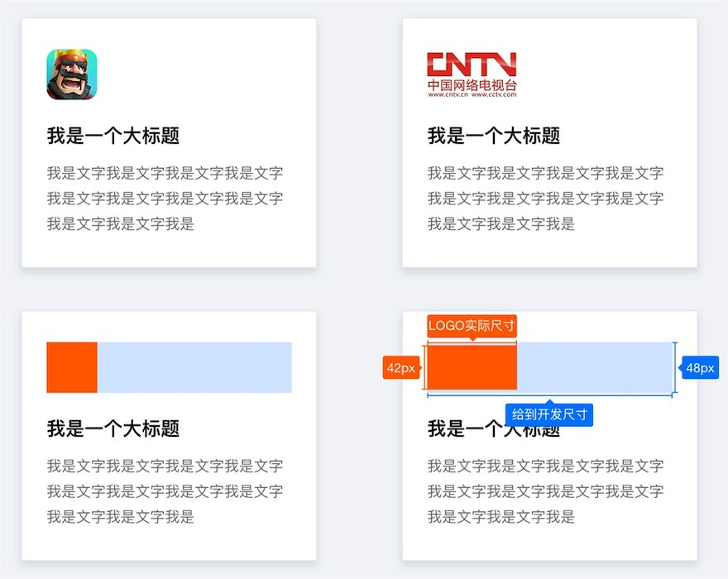Click the paragraph text in CNTV card
Image resolution: width=728 pixels, height=579 pixels.
click(x=545, y=199)
